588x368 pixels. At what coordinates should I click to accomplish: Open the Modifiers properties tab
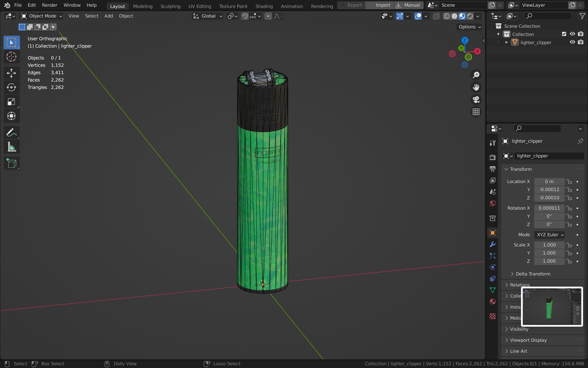pos(492,244)
